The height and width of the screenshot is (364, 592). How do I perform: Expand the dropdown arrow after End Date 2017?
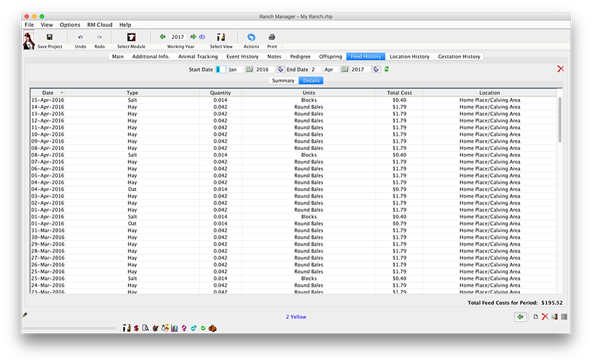point(376,69)
